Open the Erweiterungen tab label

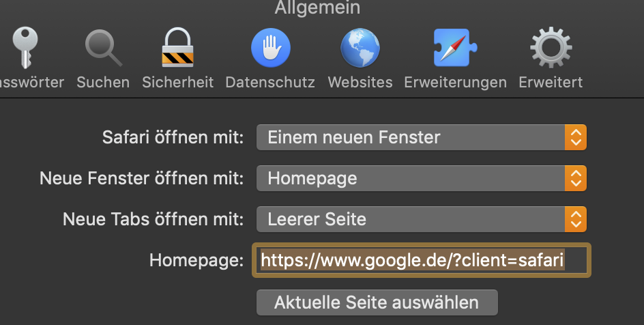(x=455, y=83)
